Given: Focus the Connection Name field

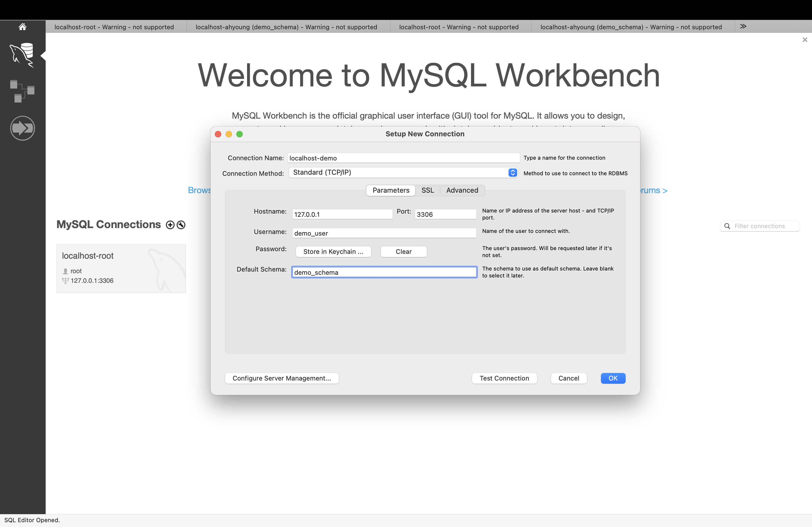Looking at the screenshot, I should [404, 158].
